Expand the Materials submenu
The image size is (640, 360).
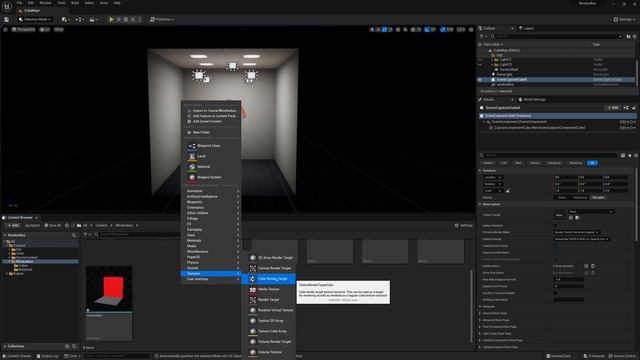pyautogui.click(x=211, y=241)
